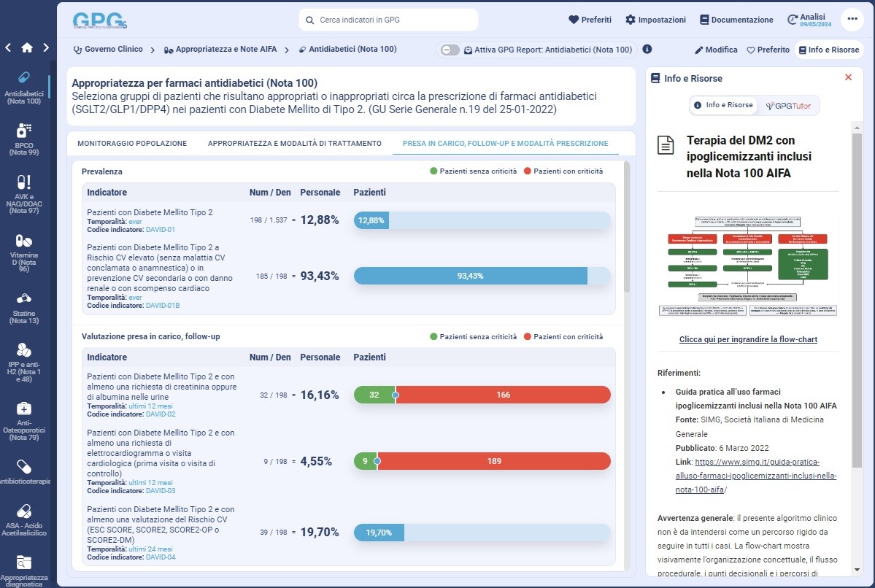Click the Modifica button
The height and width of the screenshot is (588, 875).
pyautogui.click(x=716, y=50)
